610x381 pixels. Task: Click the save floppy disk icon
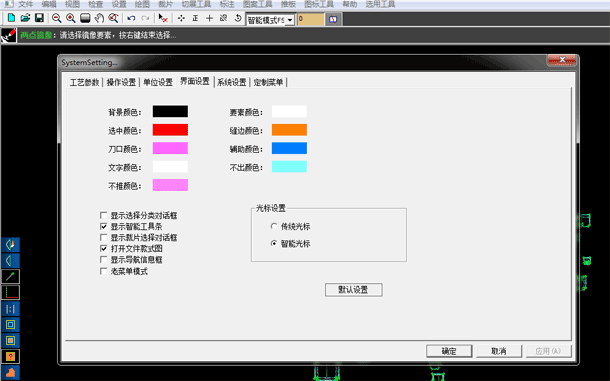(x=39, y=18)
